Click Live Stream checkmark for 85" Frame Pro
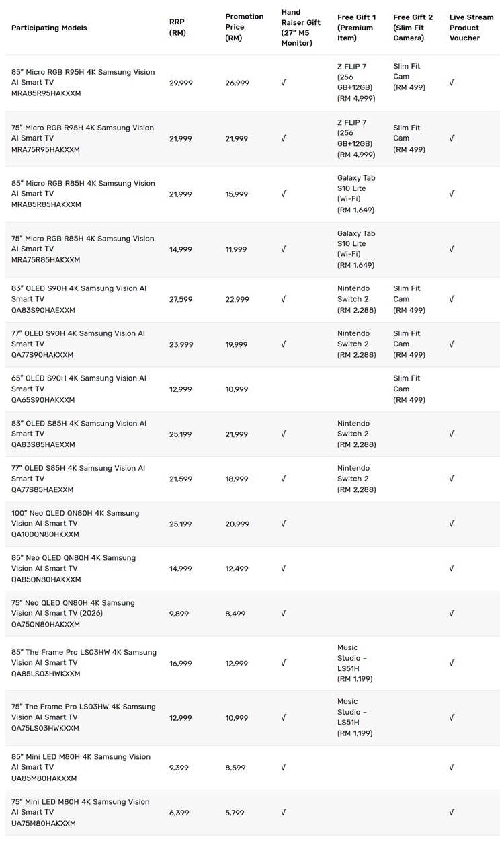This screenshot has width=504, height=841. 452,663
